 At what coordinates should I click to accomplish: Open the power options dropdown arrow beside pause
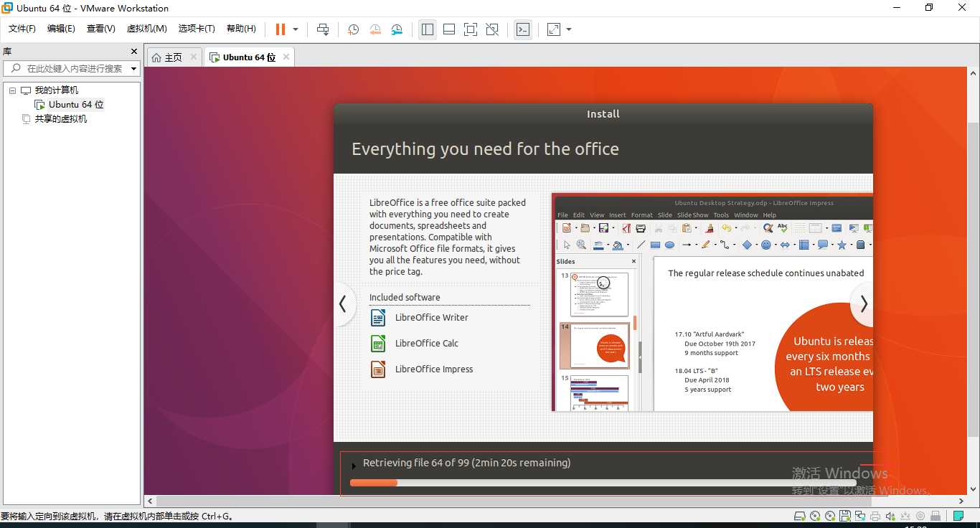click(296, 29)
